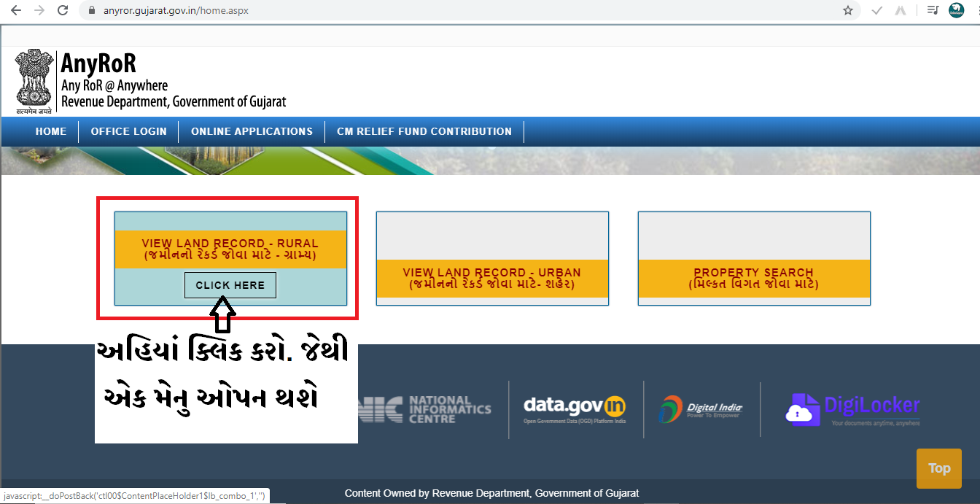Viewport: 980px width, 504px height.
Task: Open the DigiLocker logo link
Action: [852, 410]
